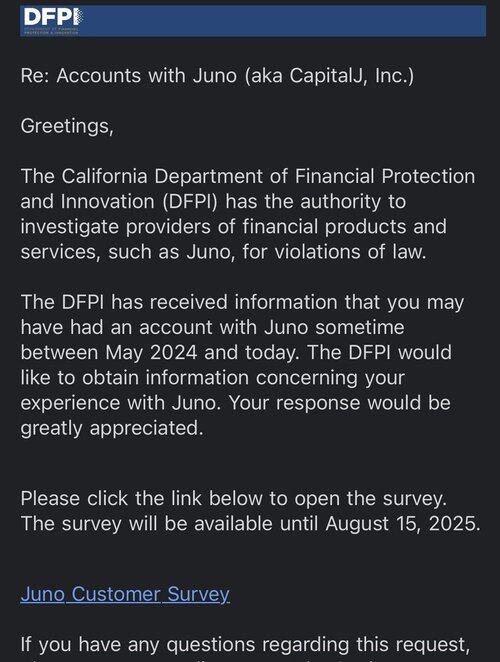Viewport: 500px width, 662px height.
Task: Click the 'California Department of Financial Protection' text
Action: click(x=268, y=176)
